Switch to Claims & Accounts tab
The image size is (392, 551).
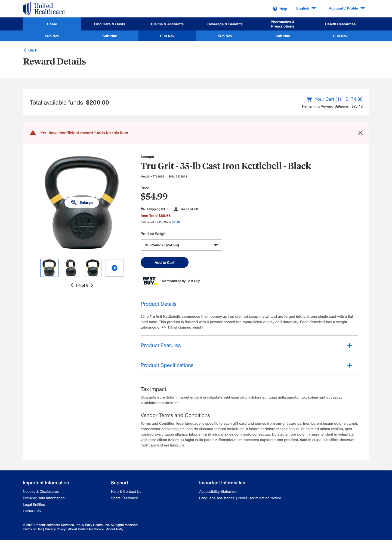[x=167, y=24]
